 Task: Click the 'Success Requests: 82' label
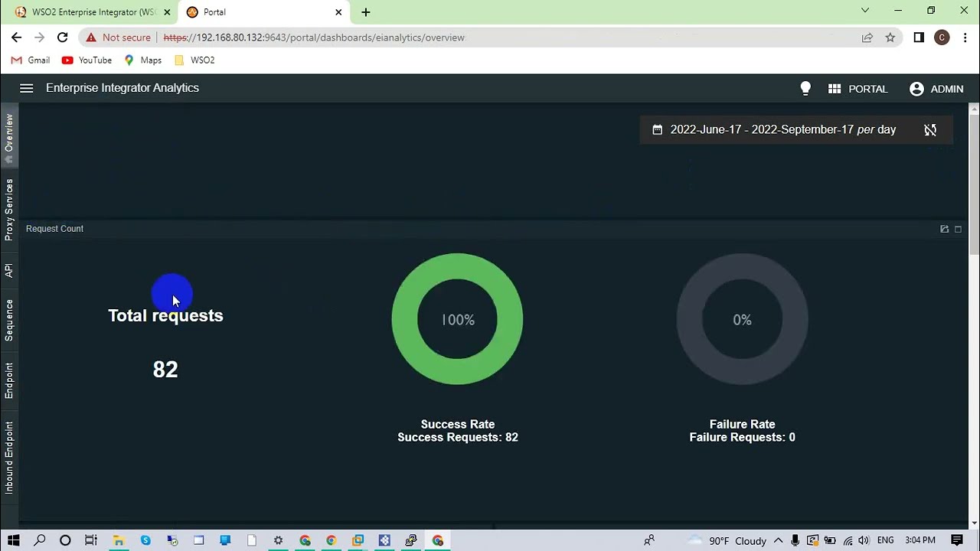tap(458, 437)
